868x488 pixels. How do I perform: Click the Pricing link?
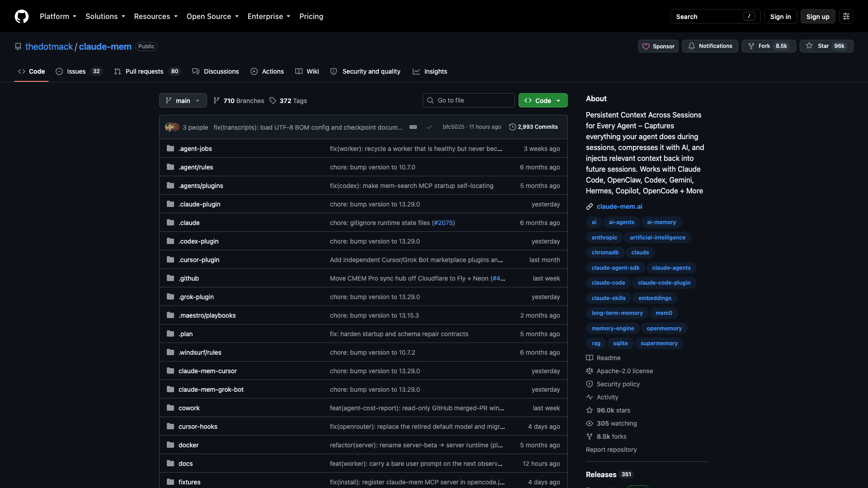311,16
